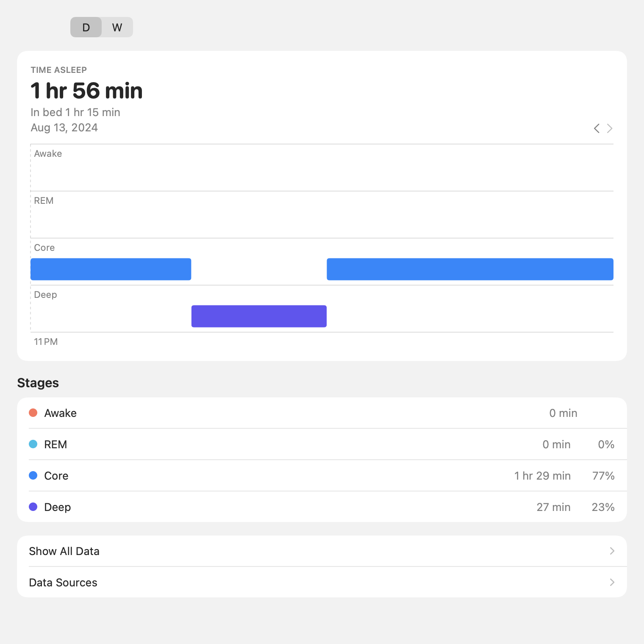Click the '11 PM' chart time label
Viewport: 644px width, 644px height.
tap(46, 341)
